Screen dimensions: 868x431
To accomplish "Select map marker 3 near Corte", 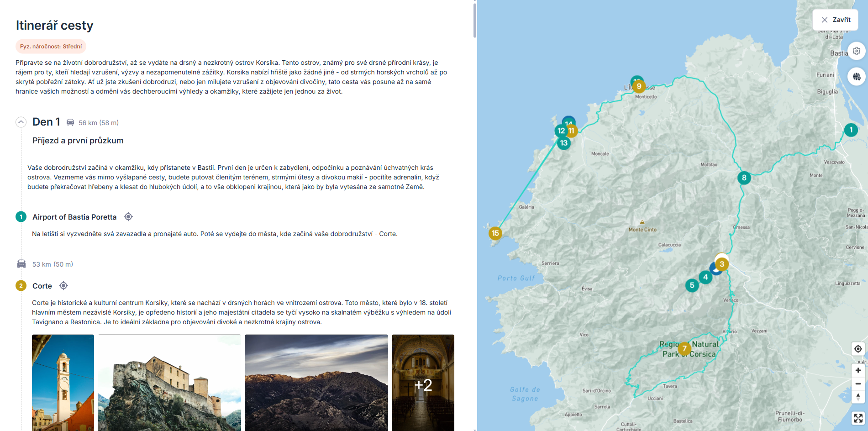I will [722, 264].
